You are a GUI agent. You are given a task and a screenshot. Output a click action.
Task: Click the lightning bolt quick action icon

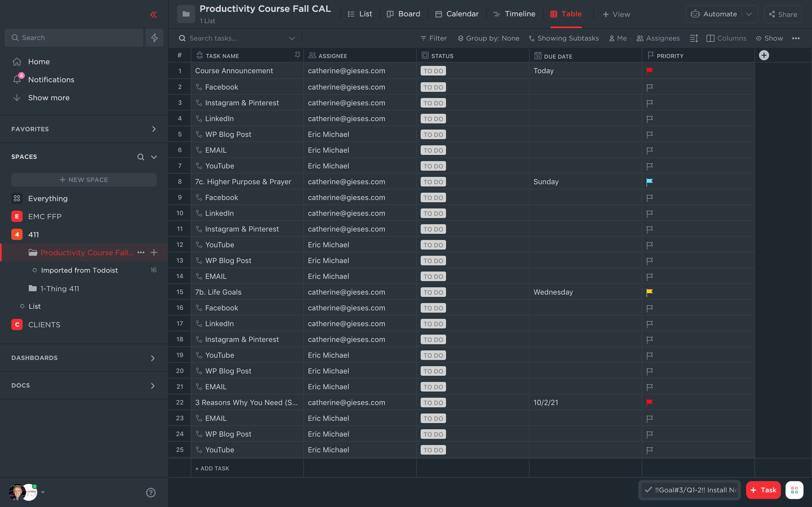tap(154, 37)
